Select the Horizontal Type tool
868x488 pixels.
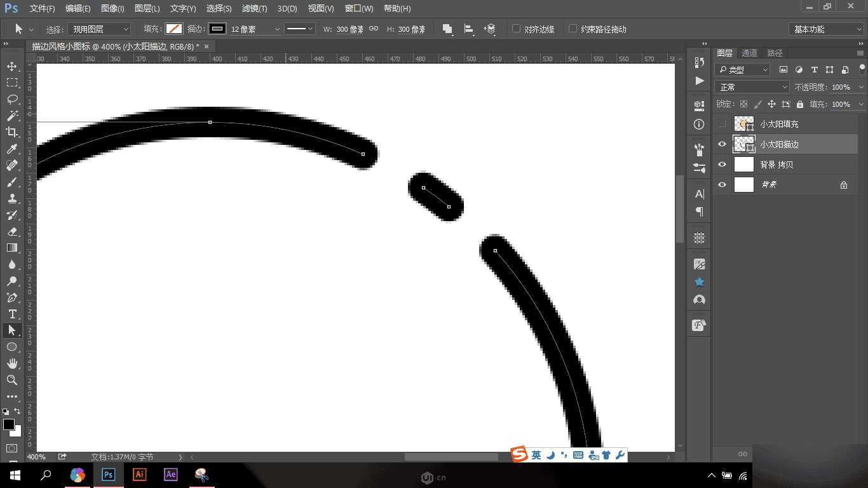point(13,314)
